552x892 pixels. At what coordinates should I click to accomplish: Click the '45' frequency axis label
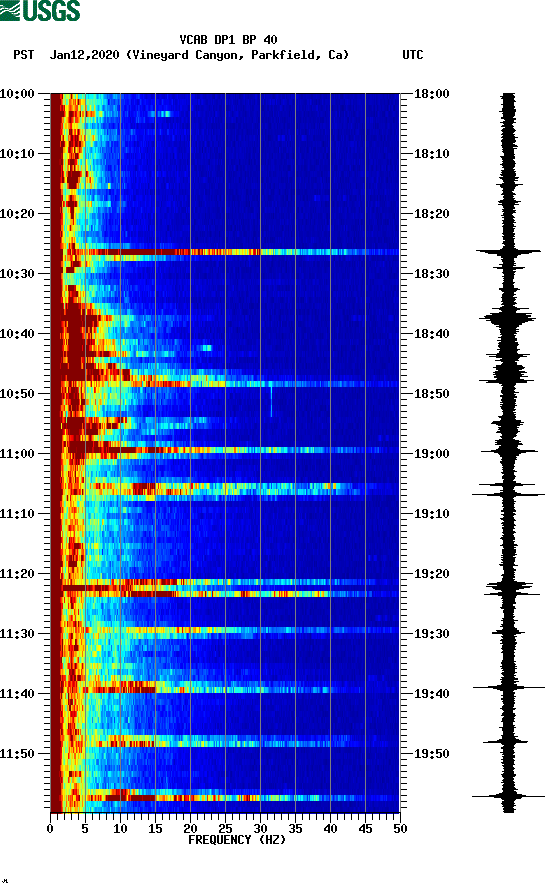[365, 829]
